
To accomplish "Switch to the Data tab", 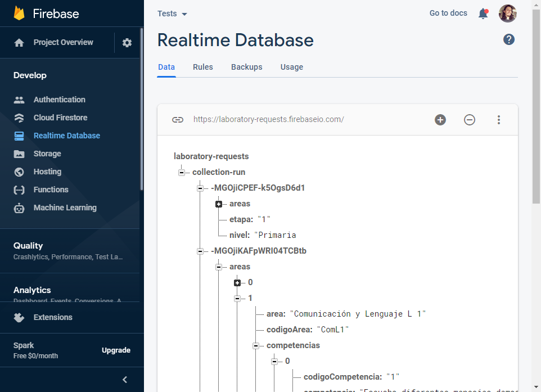I will (x=166, y=67).
